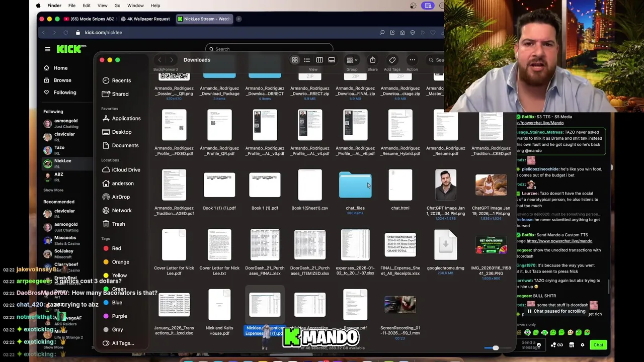
Task: Open Following in Kick sidebar
Action: [x=60, y=93]
